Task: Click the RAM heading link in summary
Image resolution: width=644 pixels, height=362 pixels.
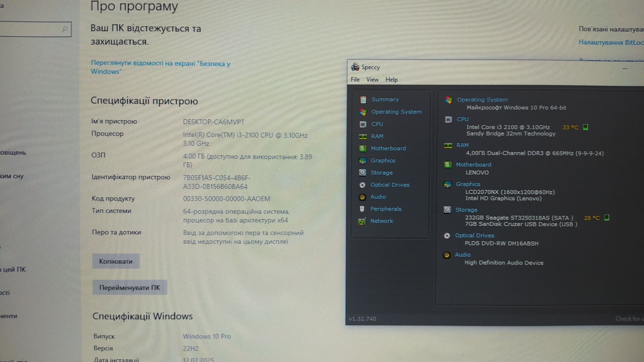Action: (x=462, y=145)
